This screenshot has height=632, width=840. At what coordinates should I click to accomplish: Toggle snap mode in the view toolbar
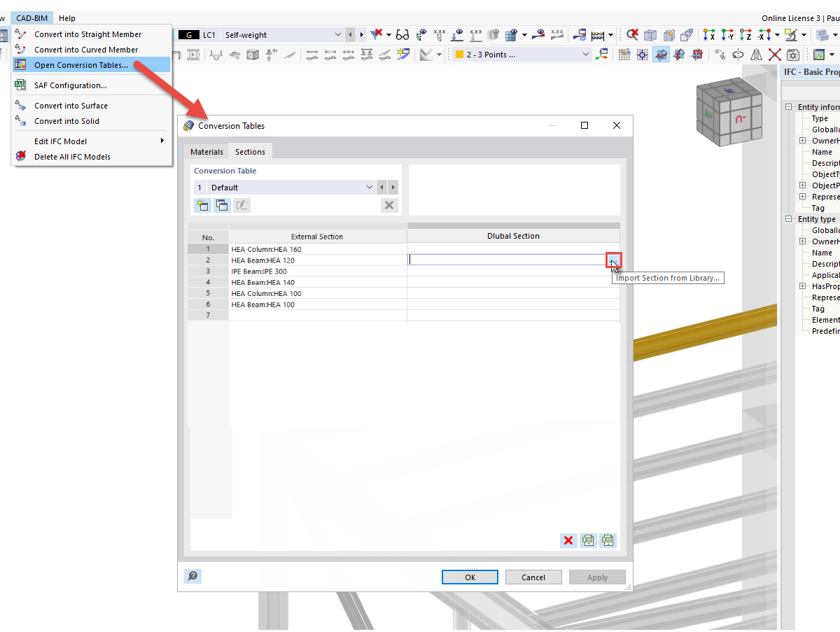642,54
